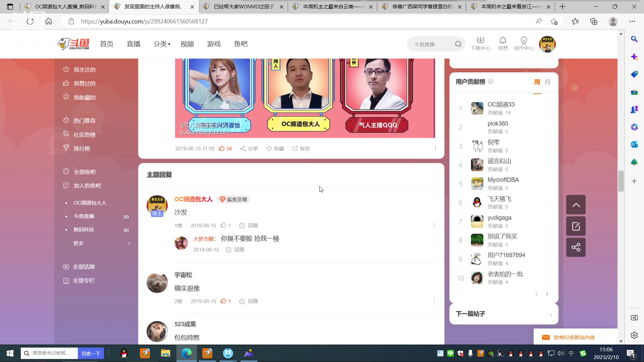Open 我收藏的 in sidebar
The image size is (644, 362).
[79, 98]
